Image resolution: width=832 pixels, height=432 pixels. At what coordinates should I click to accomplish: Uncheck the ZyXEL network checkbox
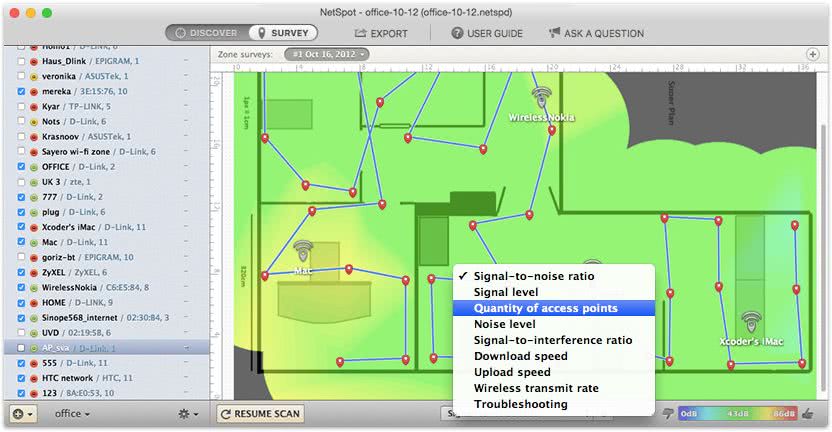(21, 272)
